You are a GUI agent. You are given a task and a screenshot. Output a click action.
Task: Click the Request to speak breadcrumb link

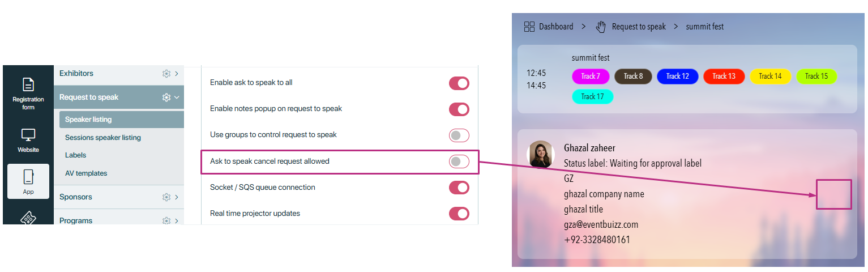click(x=639, y=27)
